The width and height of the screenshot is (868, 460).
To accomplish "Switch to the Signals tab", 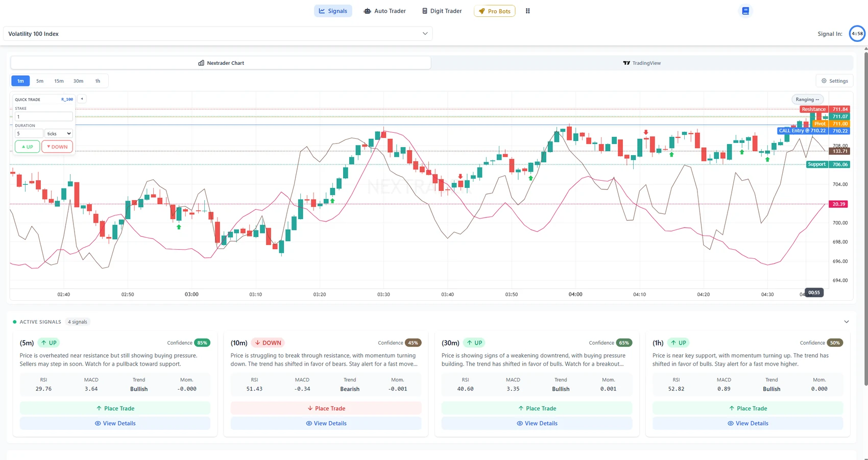I will pyautogui.click(x=333, y=11).
